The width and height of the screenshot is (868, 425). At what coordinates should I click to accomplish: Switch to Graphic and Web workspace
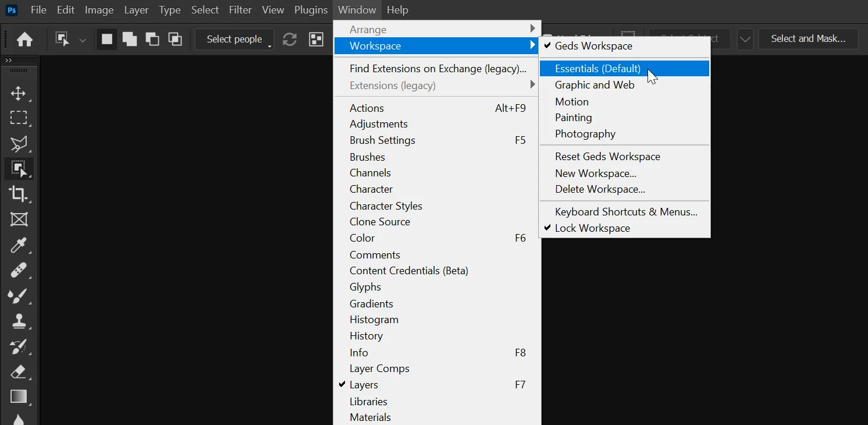pyautogui.click(x=624, y=85)
